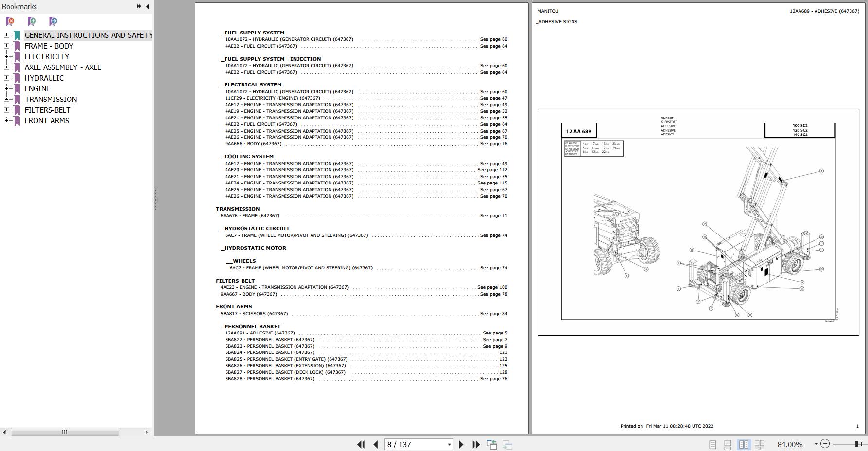Open the page number dropdown
The height and width of the screenshot is (451, 868).
tap(449, 444)
